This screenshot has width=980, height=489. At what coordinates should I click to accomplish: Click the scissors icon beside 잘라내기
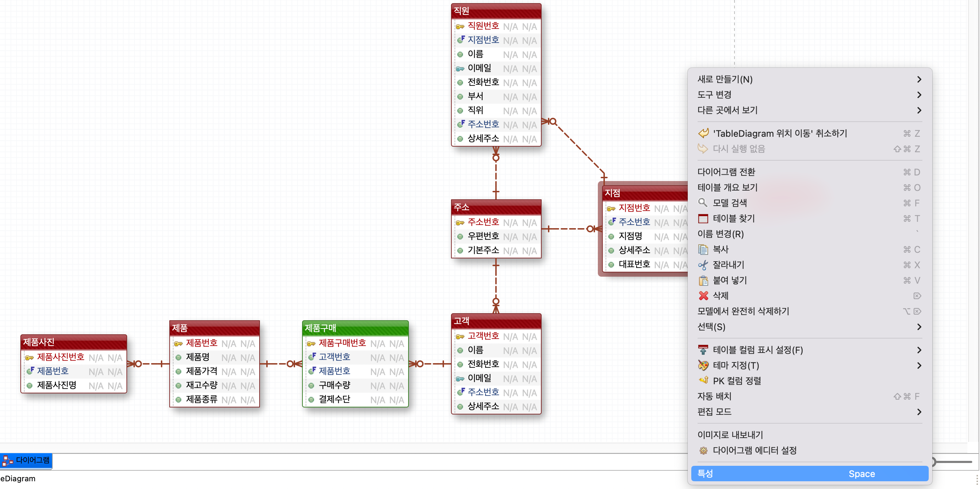coord(703,265)
